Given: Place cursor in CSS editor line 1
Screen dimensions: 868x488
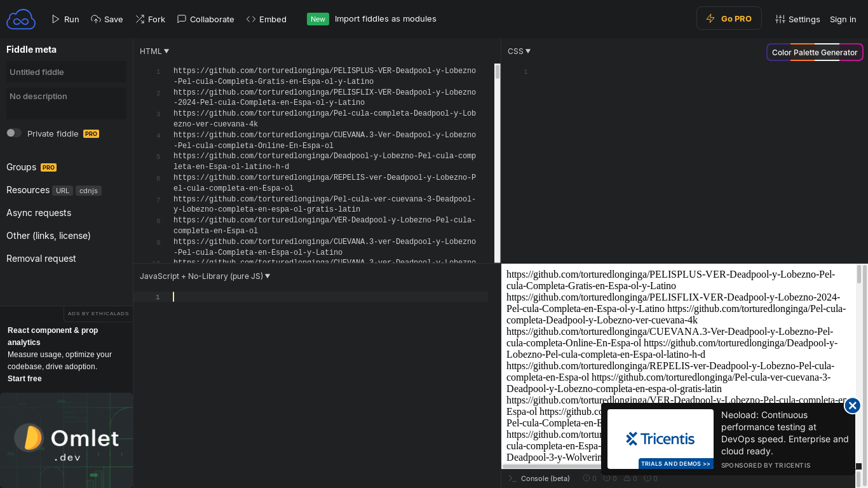Looking at the screenshot, I should (696, 72).
